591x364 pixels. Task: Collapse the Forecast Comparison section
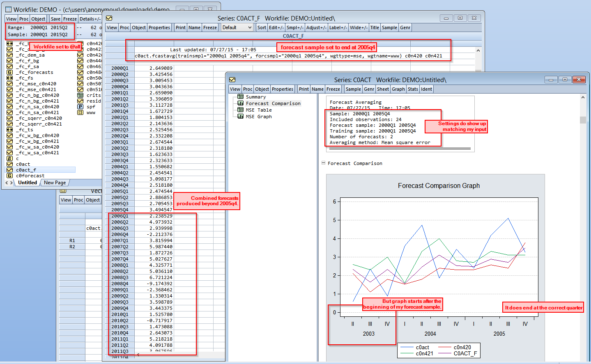[x=324, y=163]
